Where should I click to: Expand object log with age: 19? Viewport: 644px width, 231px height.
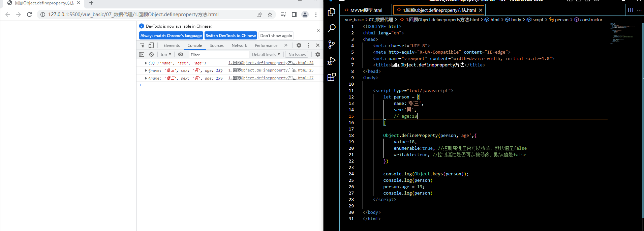coord(146,78)
